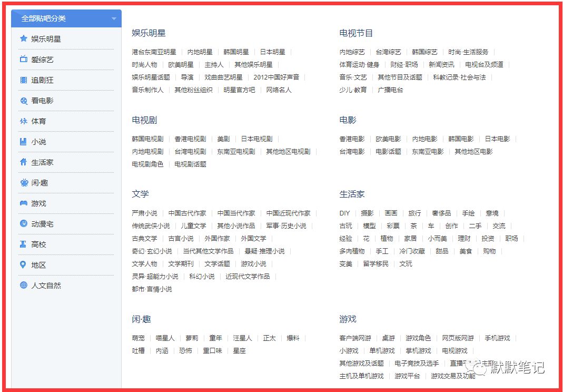Viewport: 563px width, 392px height.
Task: Open the 新闻资讯 link
Action: (441, 65)
